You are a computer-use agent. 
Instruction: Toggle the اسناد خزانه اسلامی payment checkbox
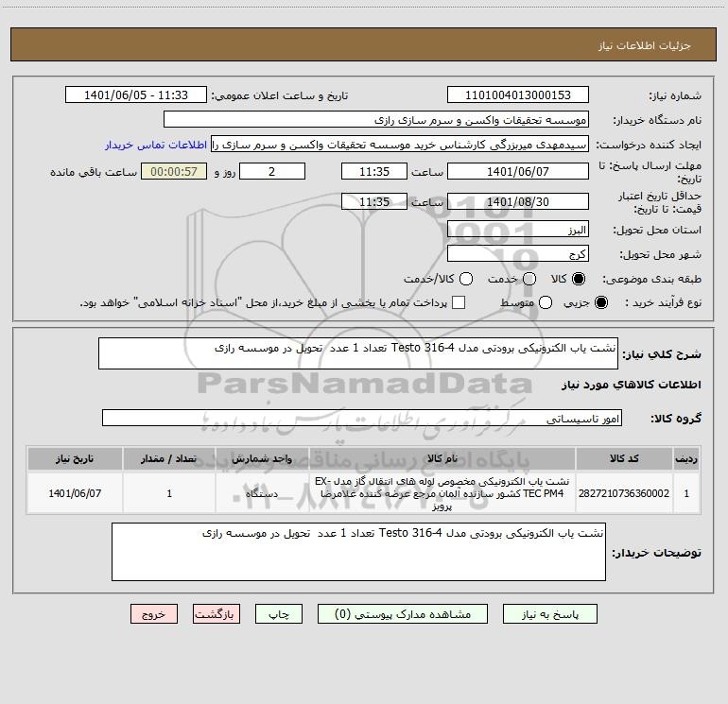pos(459,303)
